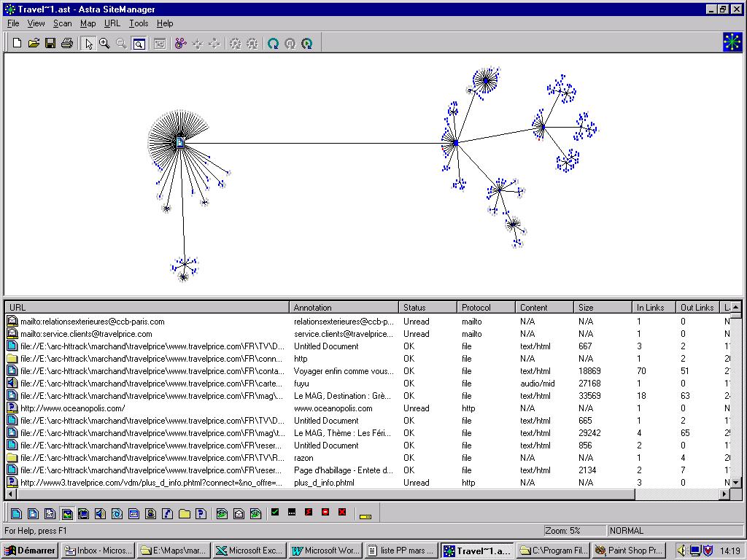Click the volume speaker tray icon
The width and height of the screenshot is (747, 560).
[x=682, y=551]
